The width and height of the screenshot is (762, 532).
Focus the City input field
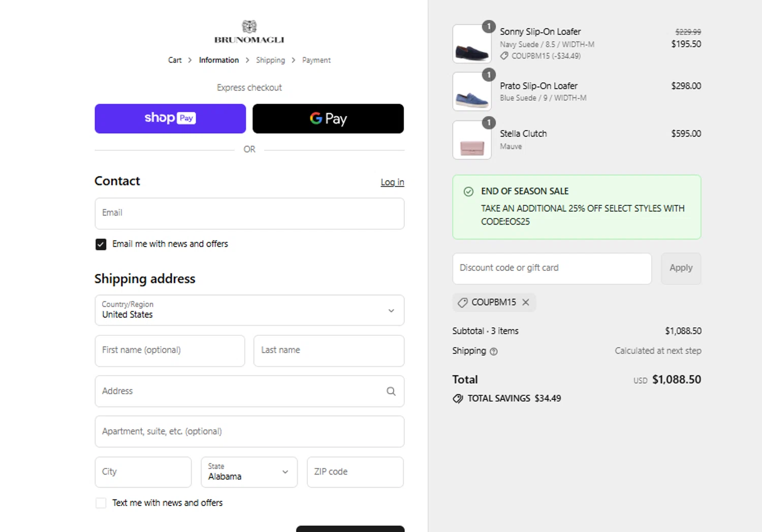[143, 472]
